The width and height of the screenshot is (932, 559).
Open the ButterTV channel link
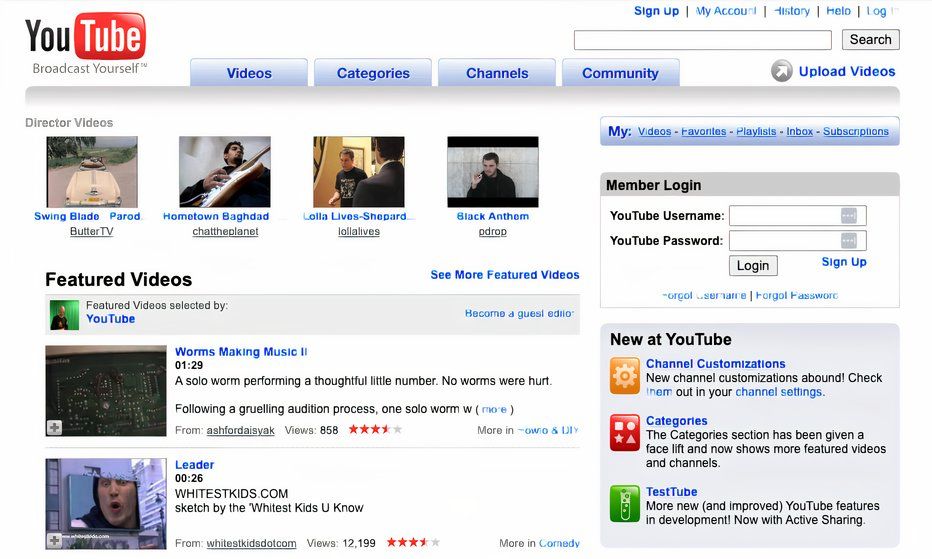(x=92, y=231)
